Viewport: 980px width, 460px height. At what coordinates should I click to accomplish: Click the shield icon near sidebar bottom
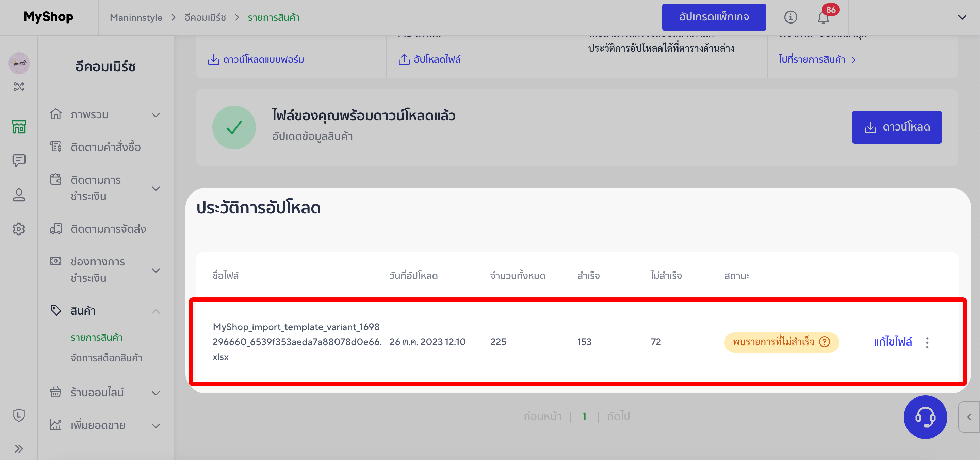[19, 416]
